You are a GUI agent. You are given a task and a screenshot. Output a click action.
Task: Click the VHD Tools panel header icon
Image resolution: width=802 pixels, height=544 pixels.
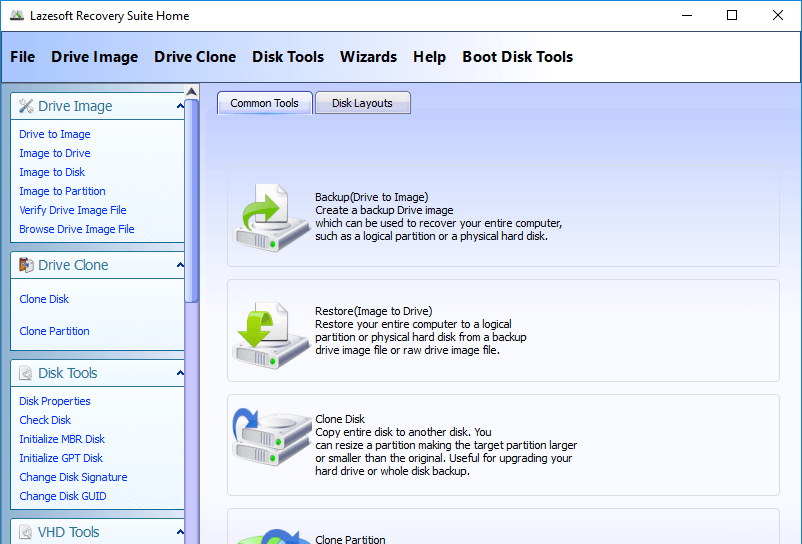(26, 532)
